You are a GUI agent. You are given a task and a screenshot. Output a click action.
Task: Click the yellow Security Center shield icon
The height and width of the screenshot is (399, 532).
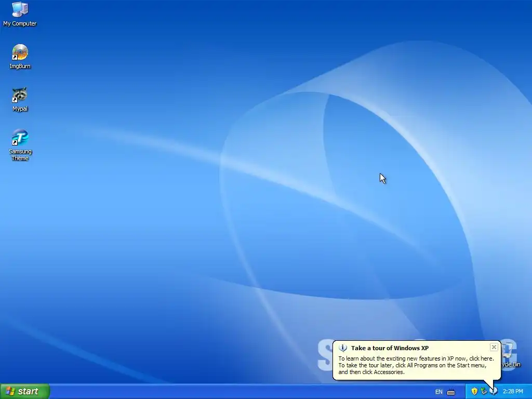coord(474,392)
